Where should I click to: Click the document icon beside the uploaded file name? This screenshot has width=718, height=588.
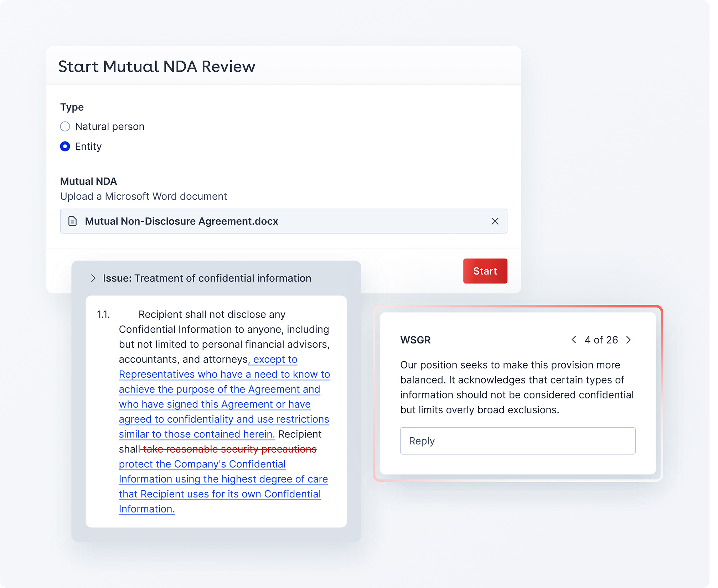click(72, 221)
